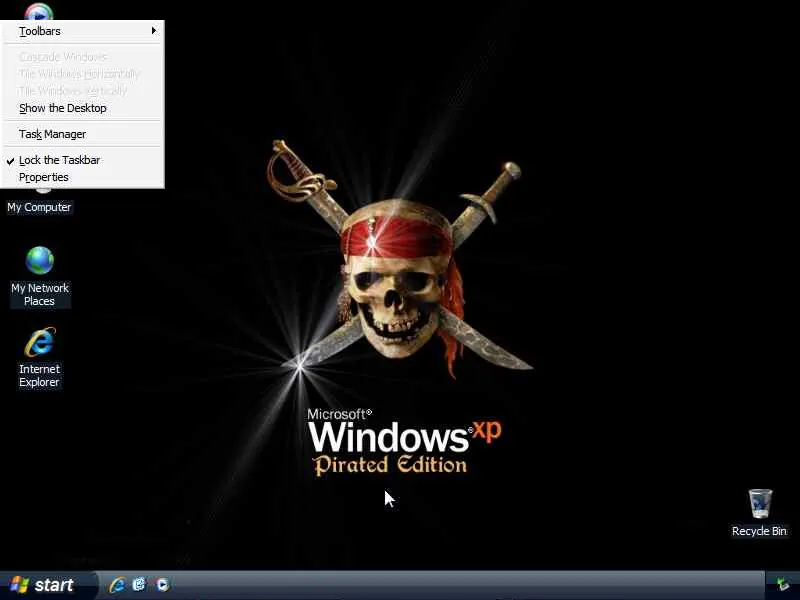Choose Show the Desktop from the context menu

pos(83,108)
